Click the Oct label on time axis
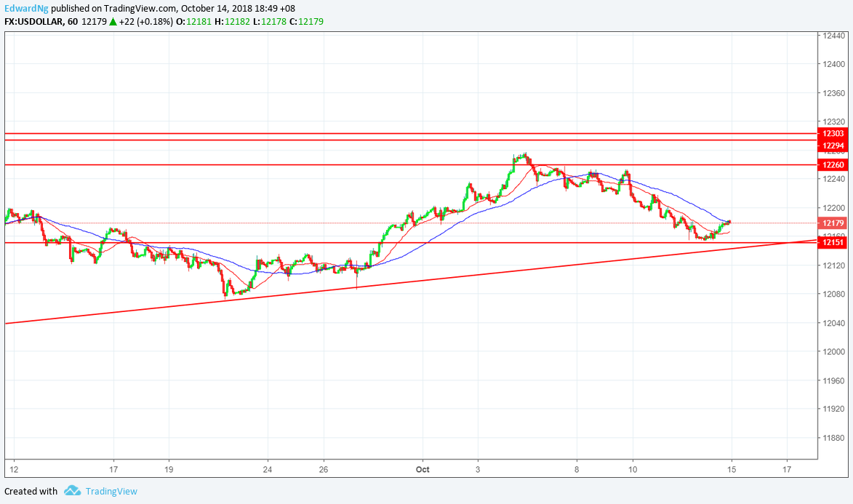Image resolution: width=853 pixels, height=504 pixels. tap(423, 469)
